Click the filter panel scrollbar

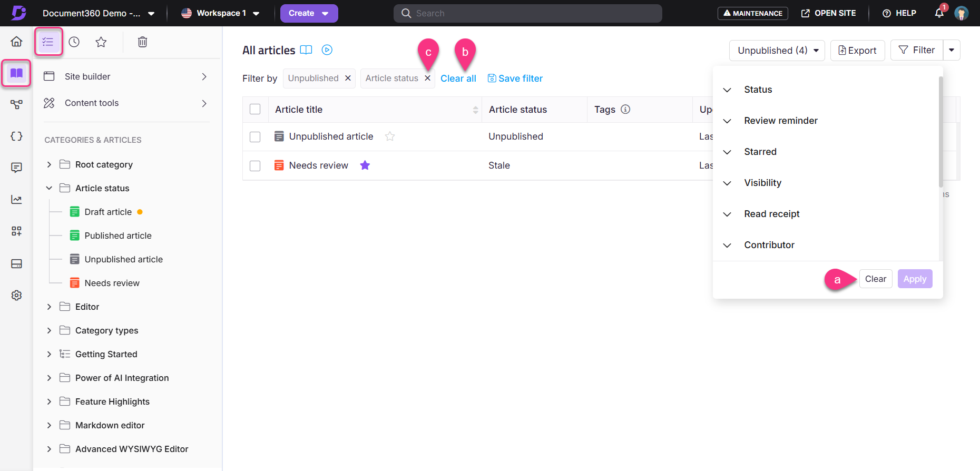(x=940, y=132)
